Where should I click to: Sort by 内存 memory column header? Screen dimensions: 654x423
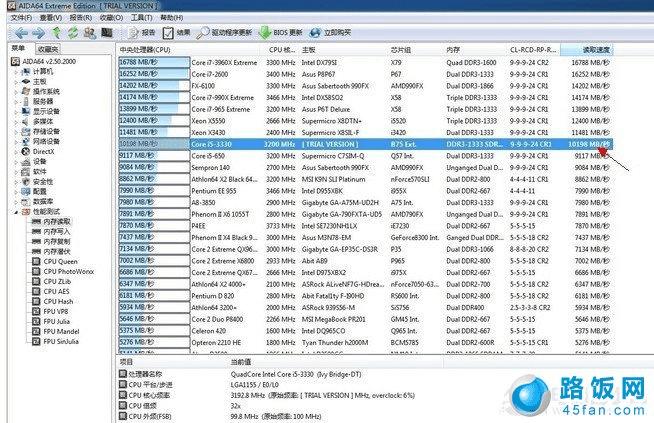475,50
